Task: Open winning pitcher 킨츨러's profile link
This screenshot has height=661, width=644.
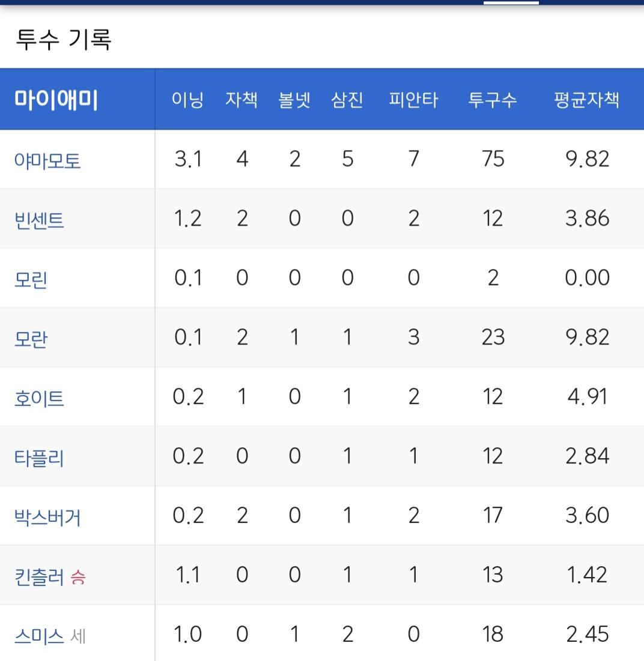Action: 39,577
